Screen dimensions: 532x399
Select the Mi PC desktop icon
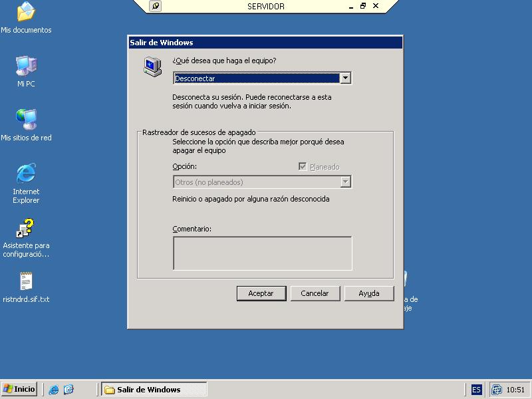coord(26,66)
